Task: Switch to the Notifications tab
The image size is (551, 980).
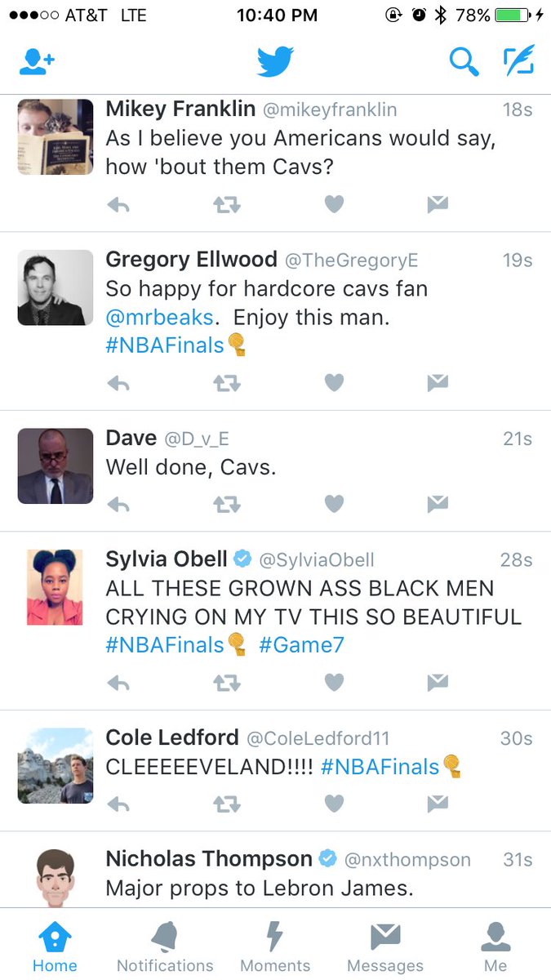Action: pyautogui.click(x=165, y=947)
